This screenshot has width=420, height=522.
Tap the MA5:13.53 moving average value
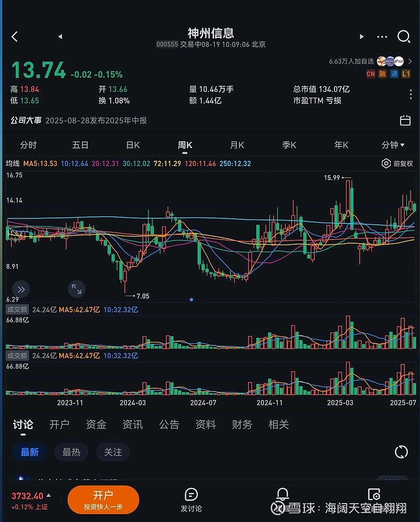(40, 163)
